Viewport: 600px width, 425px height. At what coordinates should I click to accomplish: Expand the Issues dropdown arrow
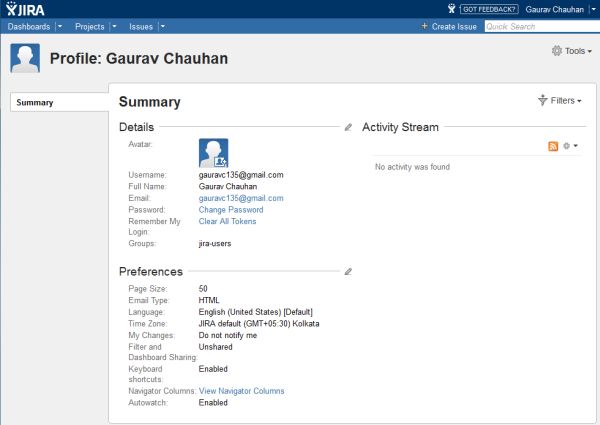pyautogui.click(x=162, y=27)
